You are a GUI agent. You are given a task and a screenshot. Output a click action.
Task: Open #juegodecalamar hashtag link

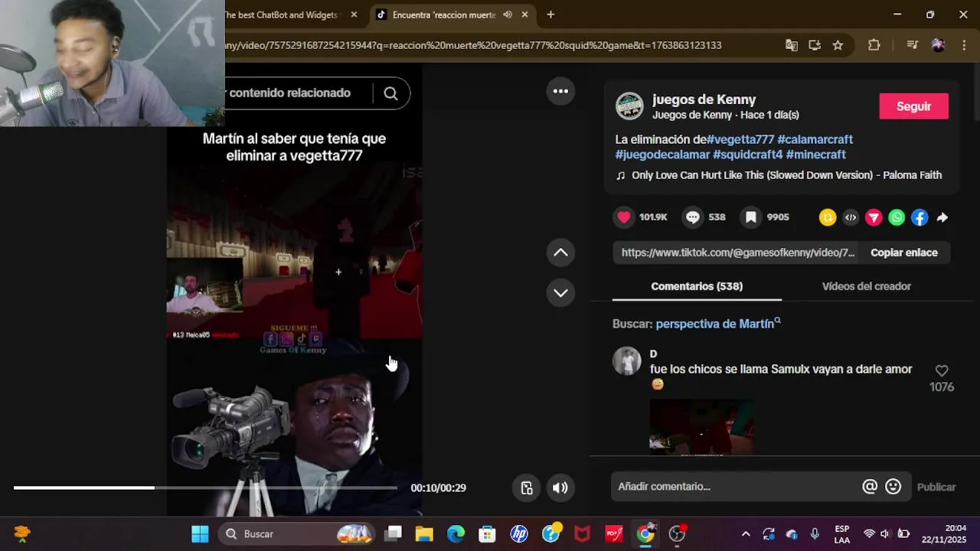(663, 155)
